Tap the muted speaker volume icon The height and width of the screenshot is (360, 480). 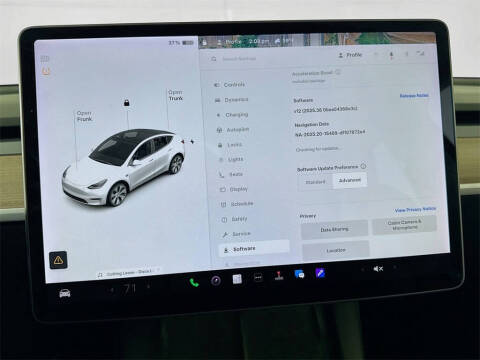[x=378, y=269]
